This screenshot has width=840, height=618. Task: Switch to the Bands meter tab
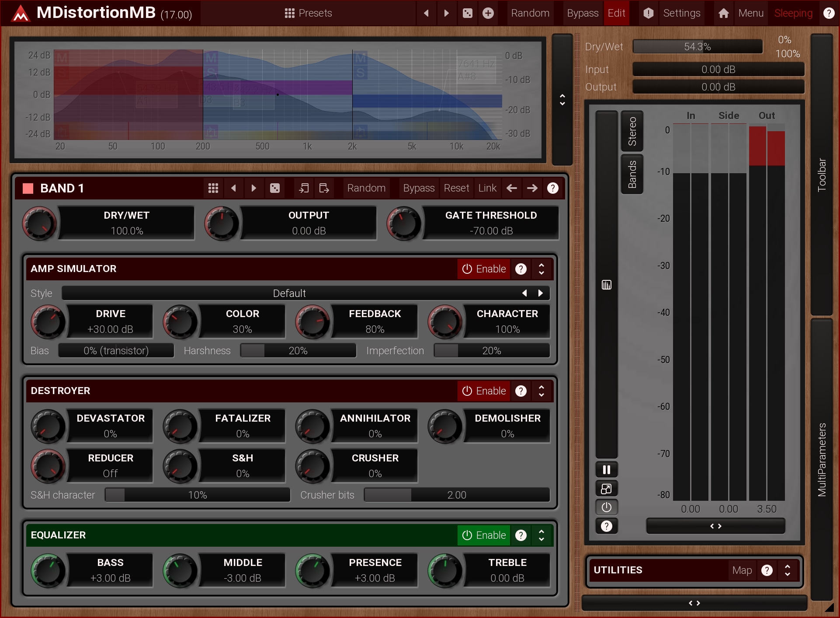632,174
